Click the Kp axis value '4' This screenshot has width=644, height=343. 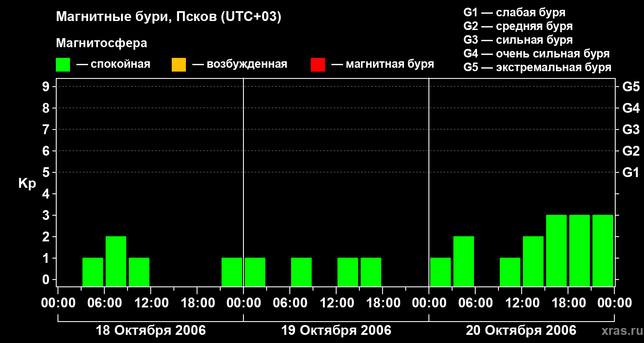point(46,194)
